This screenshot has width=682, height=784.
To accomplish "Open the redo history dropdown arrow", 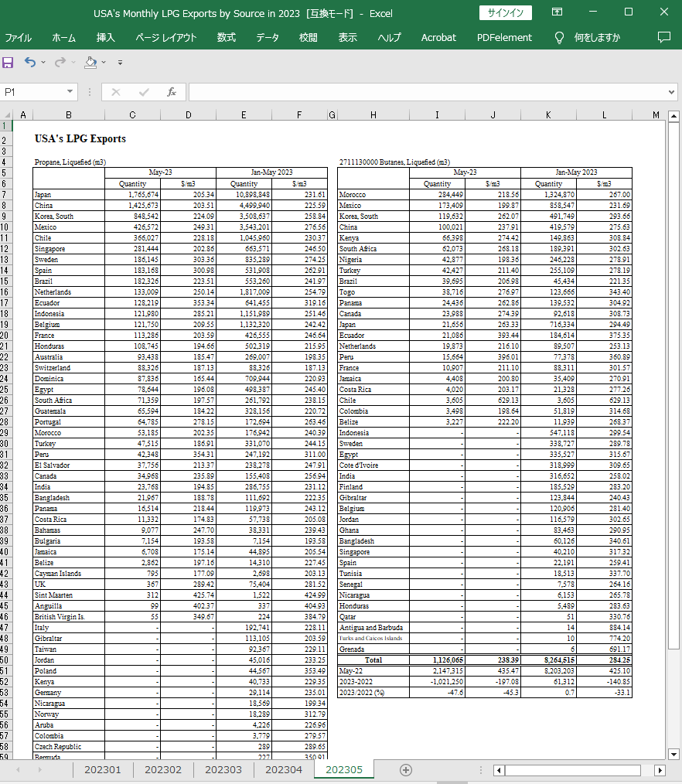I will [73, 63].
